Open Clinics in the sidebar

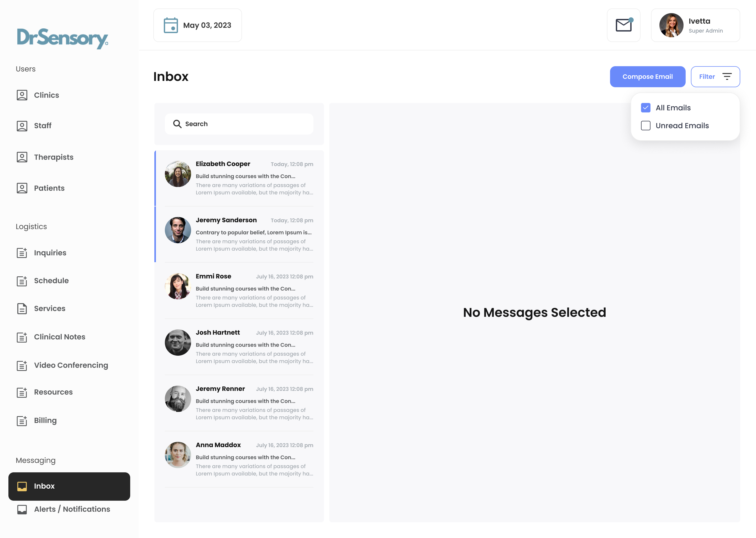coord(46,95)
